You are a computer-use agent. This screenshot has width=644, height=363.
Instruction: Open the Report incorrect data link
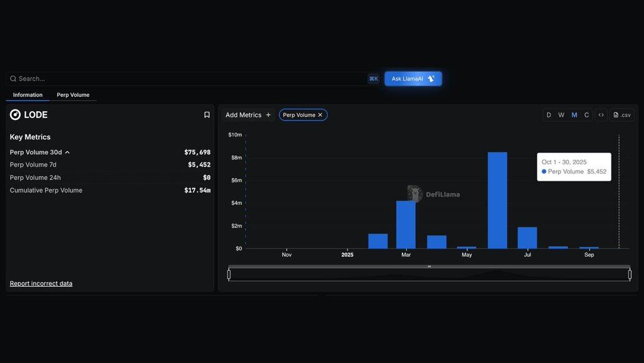[41, 284]
